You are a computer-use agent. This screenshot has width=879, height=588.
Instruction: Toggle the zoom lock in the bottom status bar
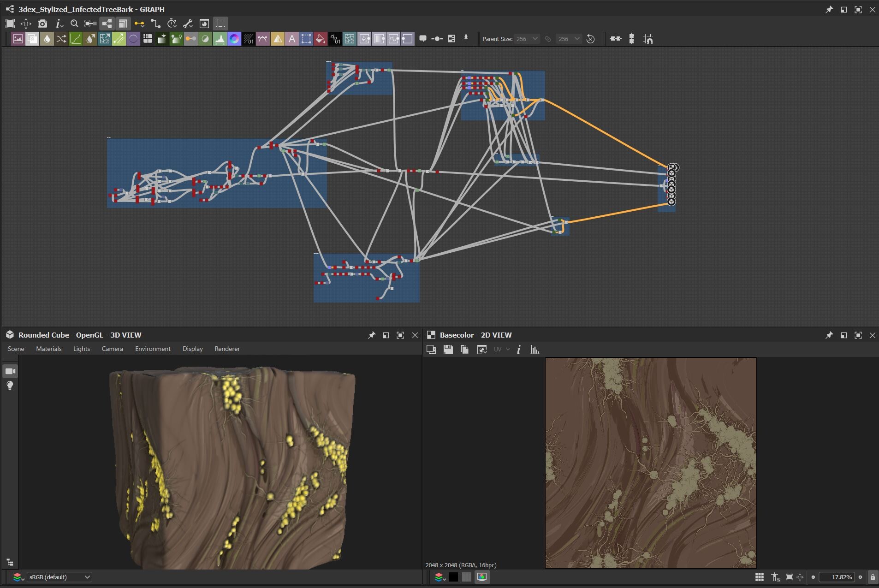[x=872, y=577]
